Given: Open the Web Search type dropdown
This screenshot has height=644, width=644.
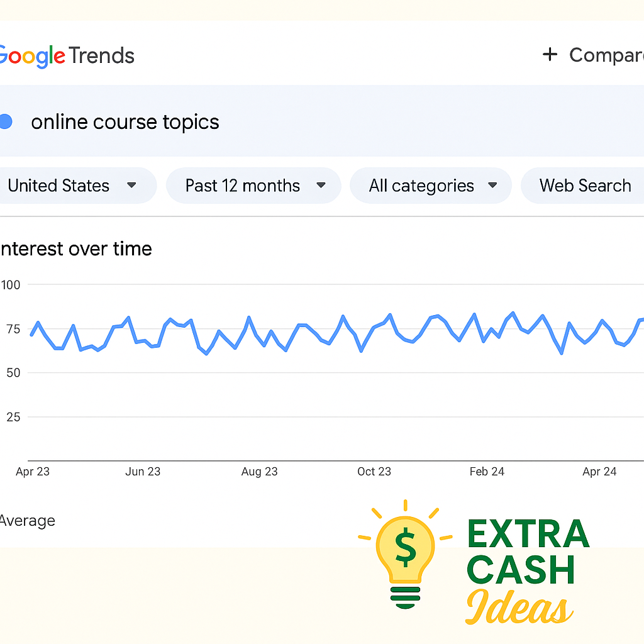Looking at the screenshot, I should click(x=585, y=186).
